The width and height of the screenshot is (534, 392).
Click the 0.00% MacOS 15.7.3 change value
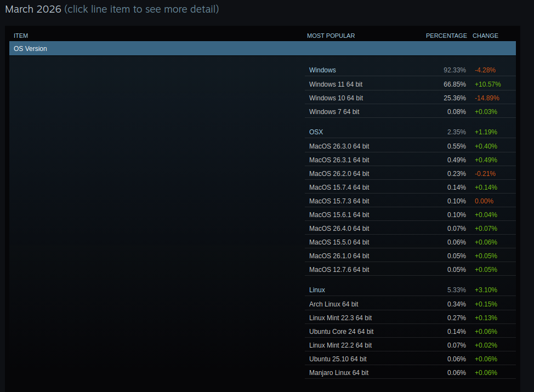(x=484, y=201)
